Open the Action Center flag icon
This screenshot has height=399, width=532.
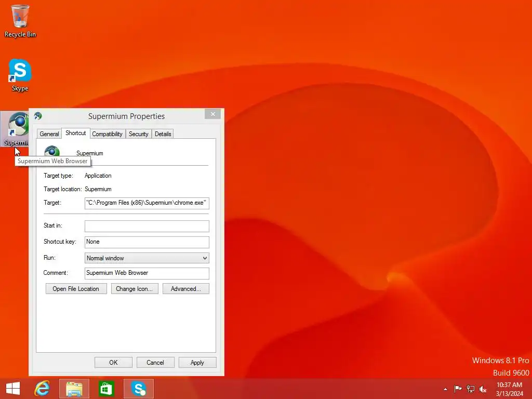point(458,389)
